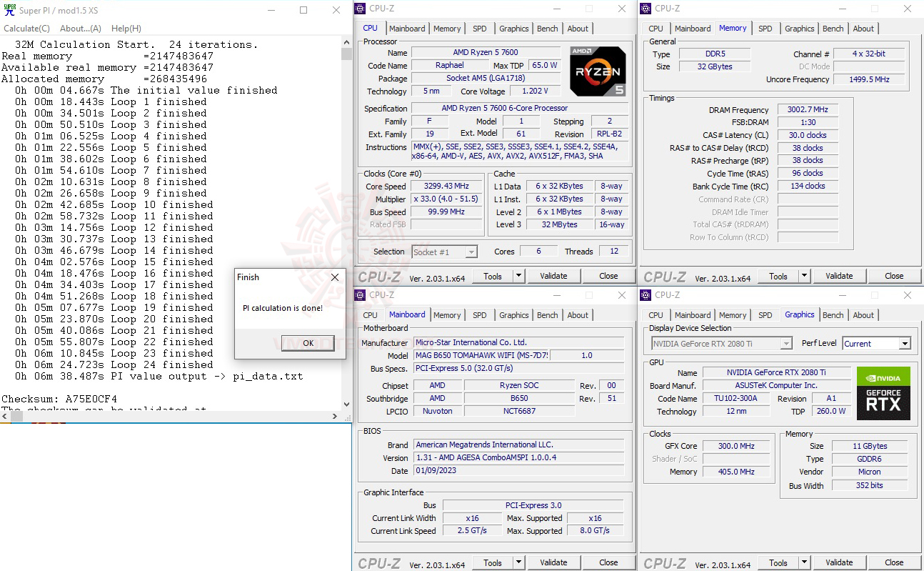
Task: Click the Core Voltage value 1.202 V
Action: 535,91
